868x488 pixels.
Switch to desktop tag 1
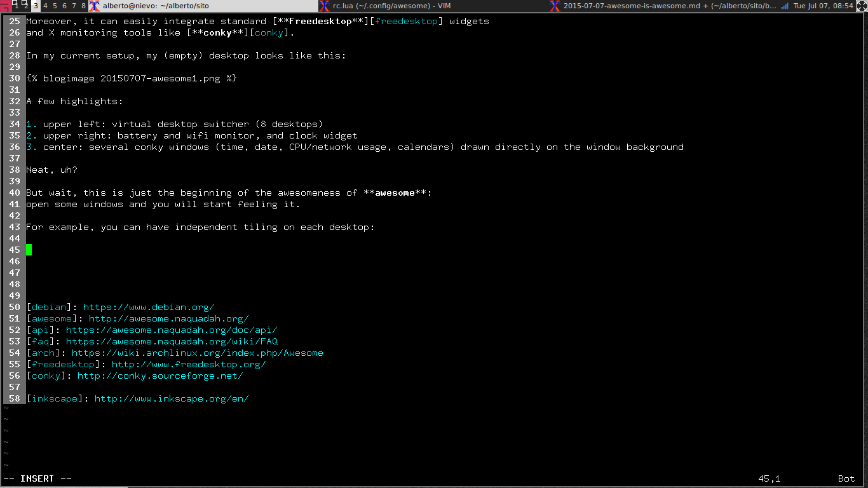tap(16, 6)
